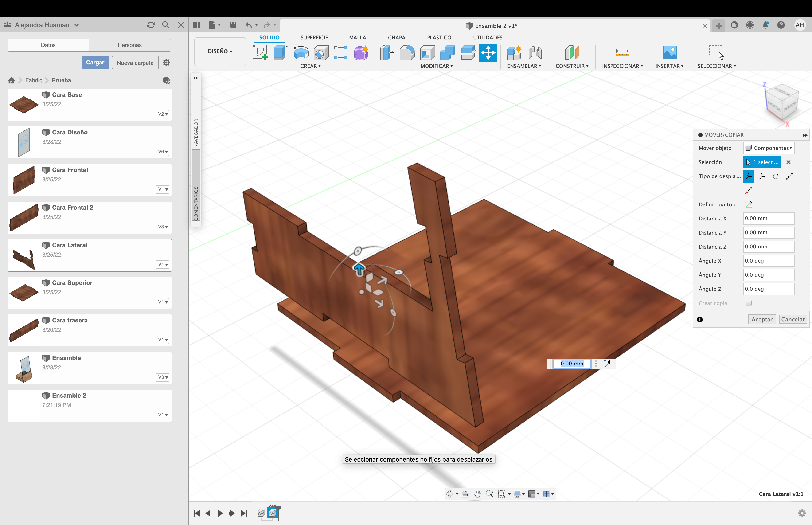Select the Fillet tool icon

click(x=407, y=53)
